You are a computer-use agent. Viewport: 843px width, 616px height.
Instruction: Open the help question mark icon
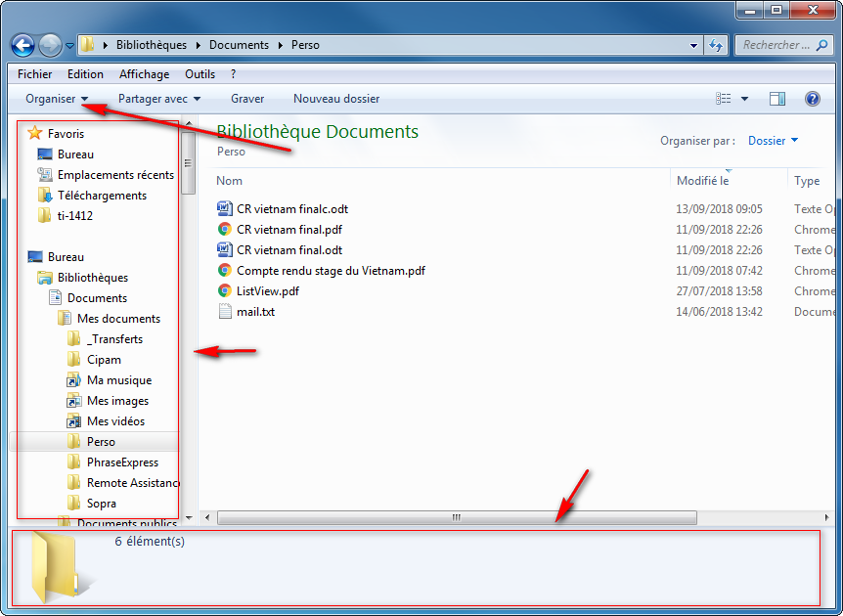click(812, 99)
